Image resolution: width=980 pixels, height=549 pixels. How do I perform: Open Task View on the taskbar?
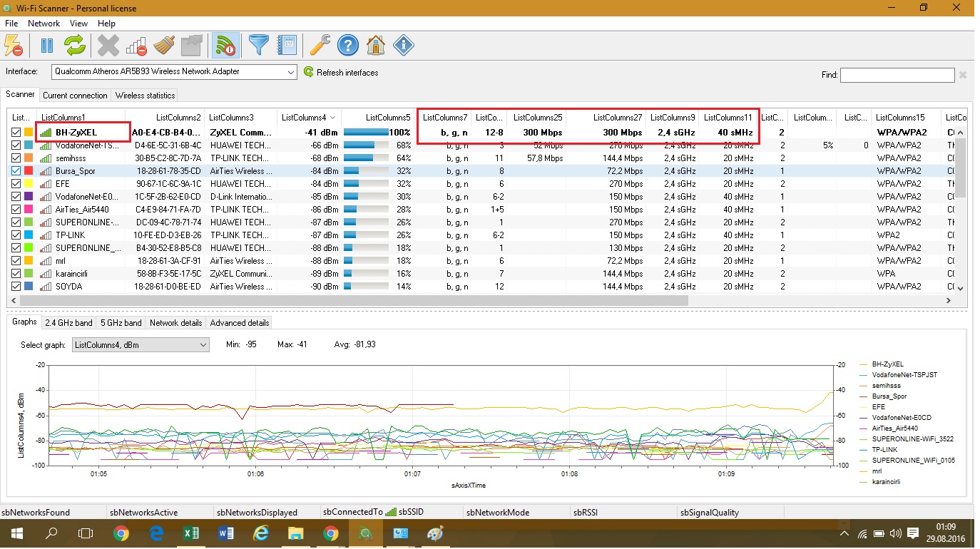(86, 533)
